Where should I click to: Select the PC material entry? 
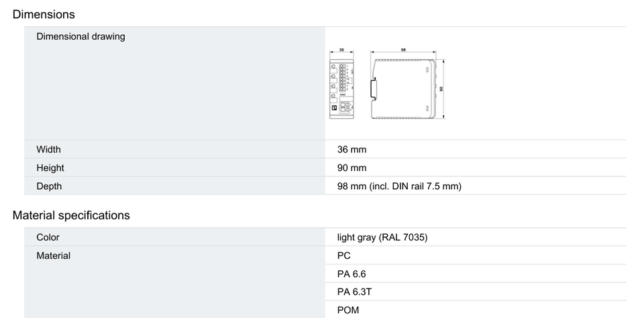343,256
